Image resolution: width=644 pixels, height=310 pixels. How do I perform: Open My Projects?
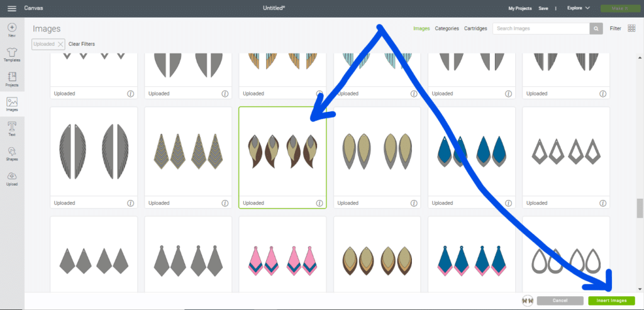point(519,8)
